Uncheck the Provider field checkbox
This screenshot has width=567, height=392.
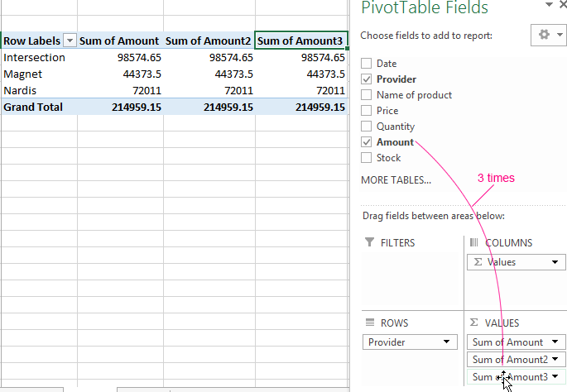click(x=367, y=79)
